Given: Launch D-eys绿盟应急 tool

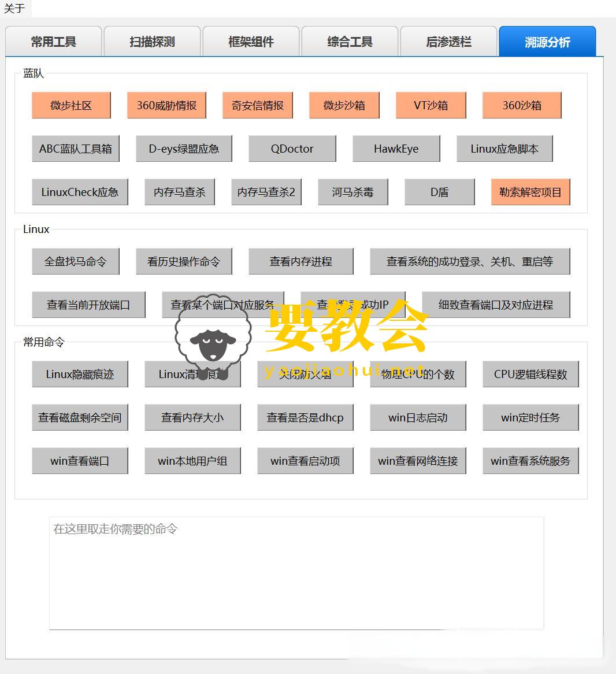Looking at the screenshot, I should (x=184, y=149).
